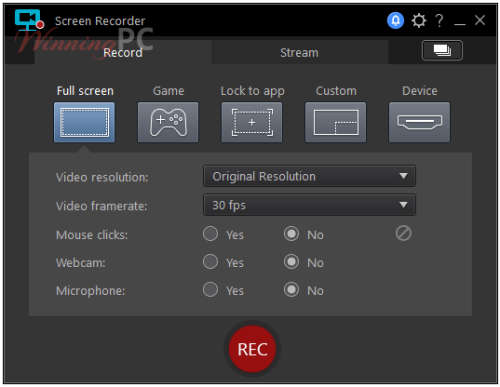The height and width of the screenshot is (387, 500).
Task: Open the Video resolution dropdown
Action: (309, 176)
